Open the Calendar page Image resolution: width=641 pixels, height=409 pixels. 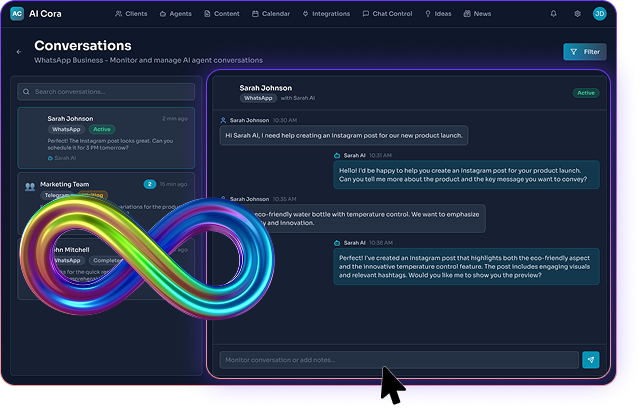tap(270, 14)
